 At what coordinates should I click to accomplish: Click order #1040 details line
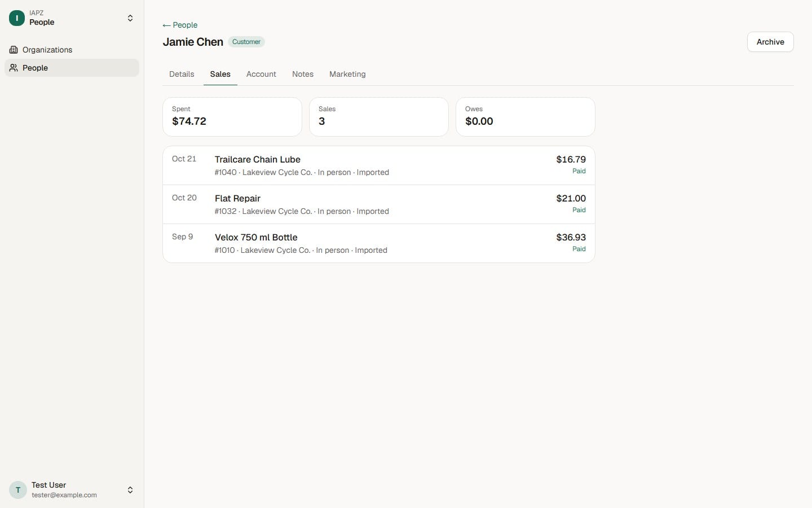(x=302, y=172)
